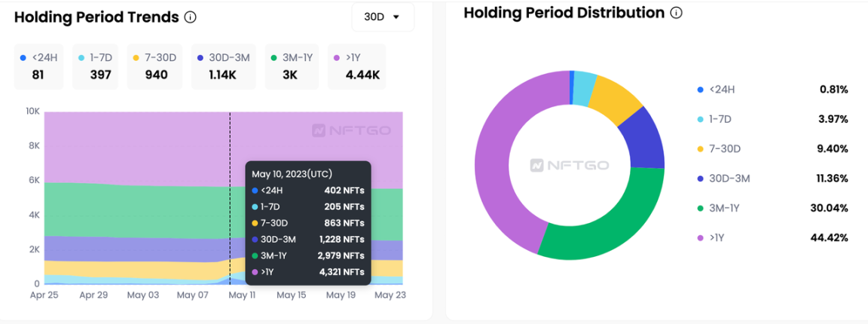Toggle the <24H series legend chip
The height and width of the screenshot is (324, 868).
pyautogui.click(x=38, y=66)
